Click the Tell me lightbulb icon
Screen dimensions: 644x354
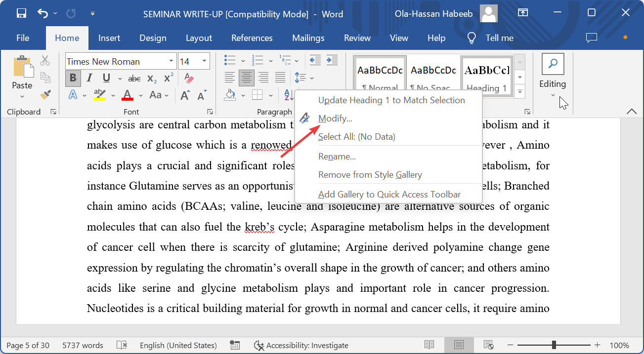click(472, 38)
